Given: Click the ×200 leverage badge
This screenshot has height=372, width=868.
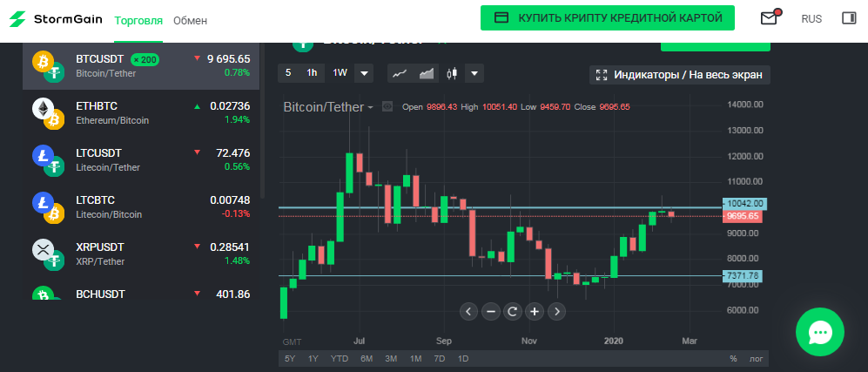Looking at the screenshot, I should (x=145, y=59).
